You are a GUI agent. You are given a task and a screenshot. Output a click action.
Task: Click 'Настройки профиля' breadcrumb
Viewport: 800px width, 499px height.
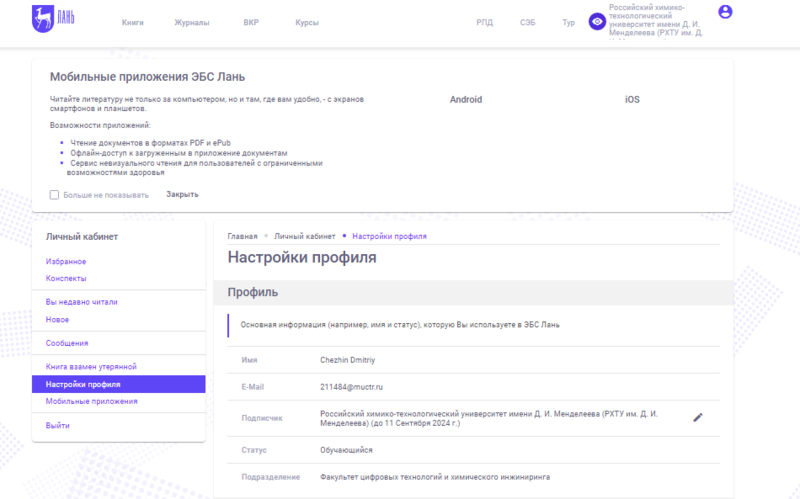click(389, 236)
